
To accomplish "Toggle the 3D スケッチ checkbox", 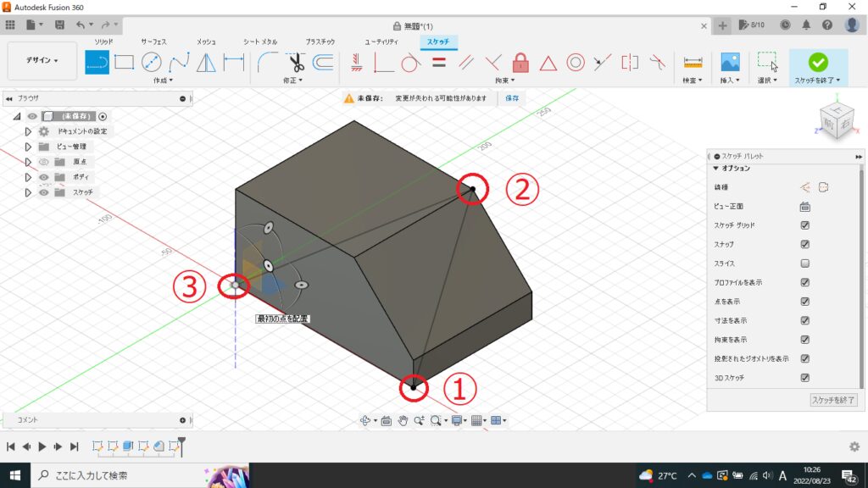I will (x=805, y=378).
